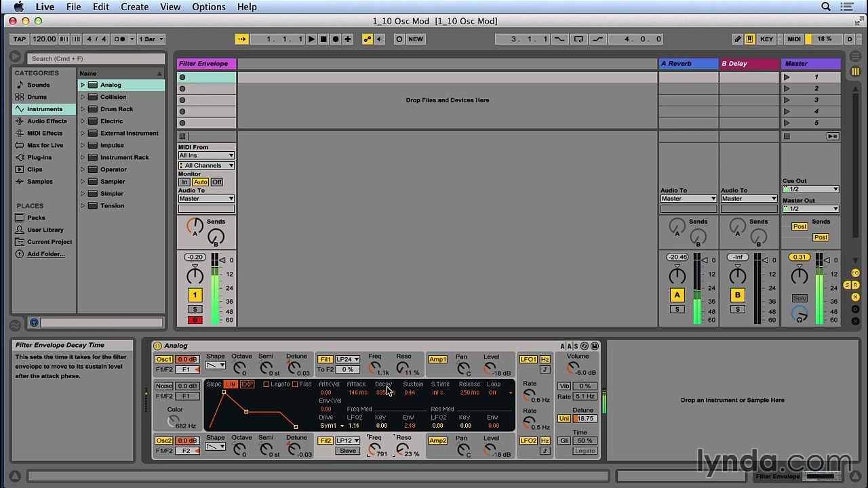Enable the envelope Legato checkbox
Viewport: 868px width, 488px height.
(x=267, y=384)
